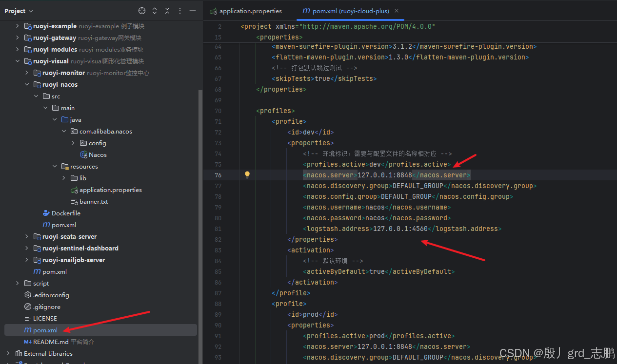Collapse the src folder
617x364 pixels.
tap(37, 96)
